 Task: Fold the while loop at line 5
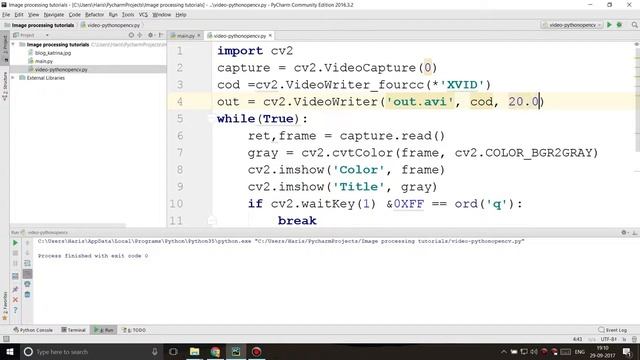(x=211, y=119)
